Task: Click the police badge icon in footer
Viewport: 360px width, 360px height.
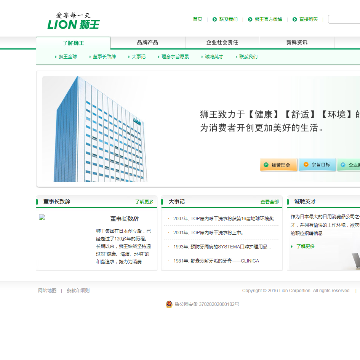Action: (169, 304)
